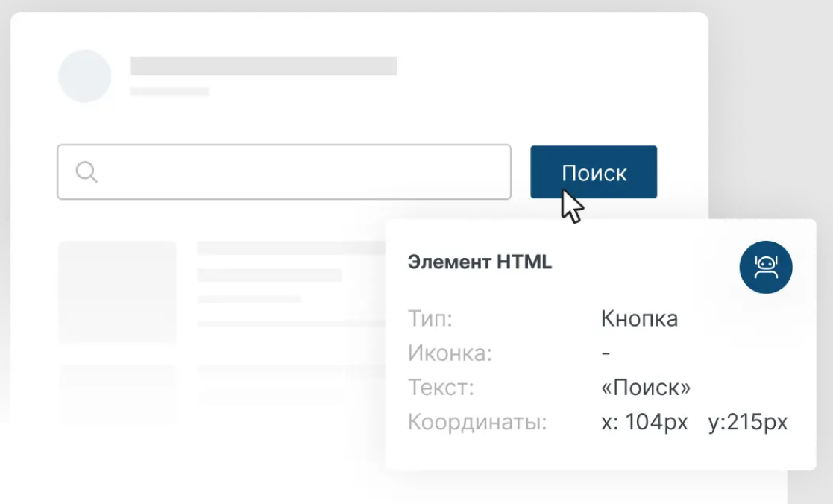The height and width of the screenshot is (504, 833).
Task: Select the Иконка label row
Action: coord(450,353)
